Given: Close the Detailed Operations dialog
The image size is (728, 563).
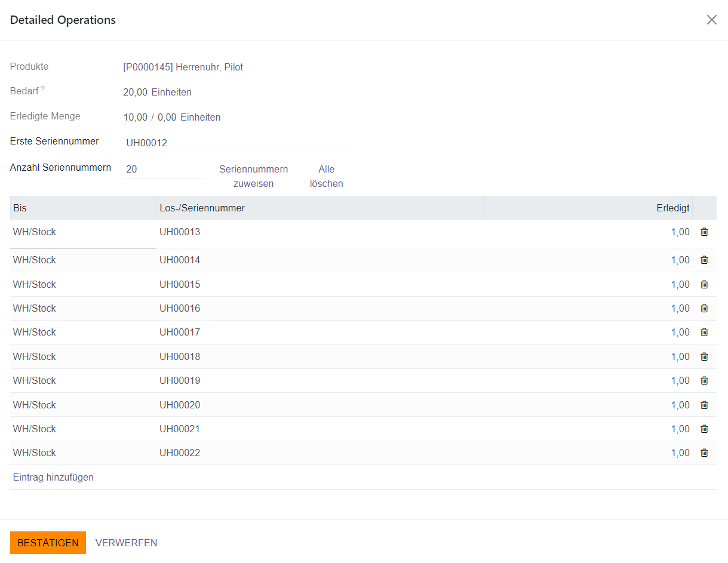Looking at the screenshot, I should click(x=711, y=20).
